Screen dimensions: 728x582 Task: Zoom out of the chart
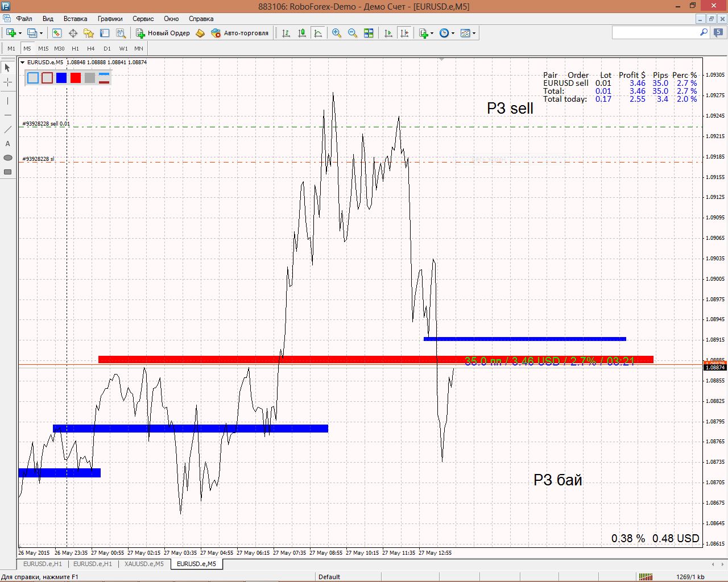[x=353, y=33]
